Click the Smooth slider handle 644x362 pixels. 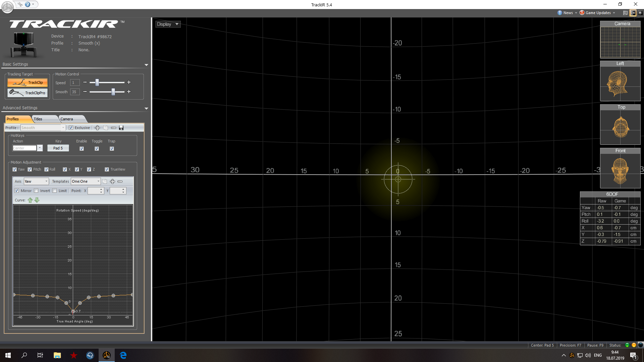(113, 92)
